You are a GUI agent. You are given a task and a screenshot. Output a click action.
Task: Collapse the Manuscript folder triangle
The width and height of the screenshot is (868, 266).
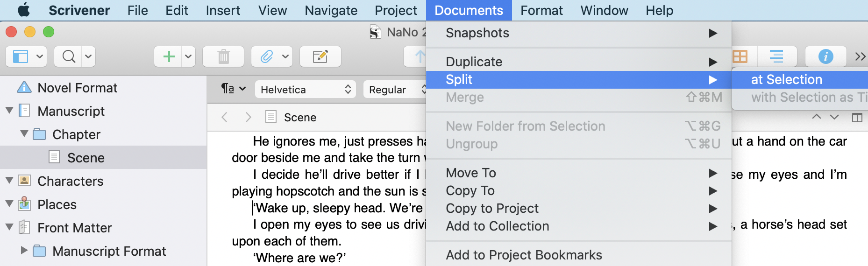[x=9, y=111]
